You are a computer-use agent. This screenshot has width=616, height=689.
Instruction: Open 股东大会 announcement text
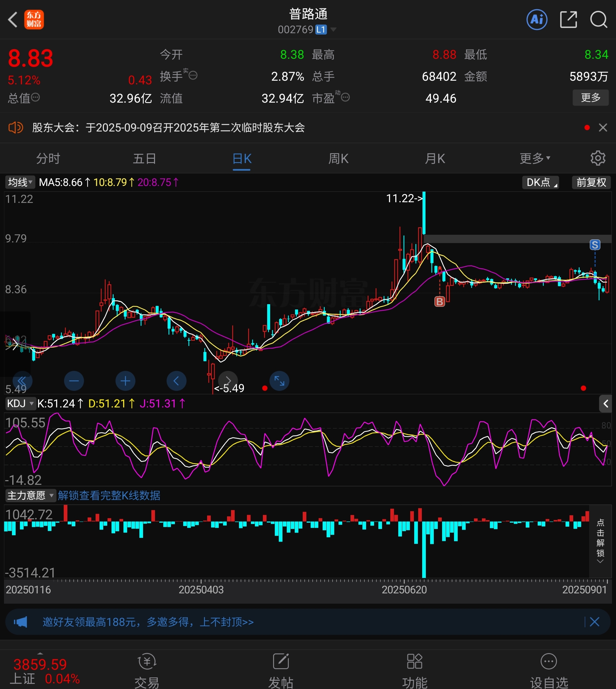click(169, 128)
